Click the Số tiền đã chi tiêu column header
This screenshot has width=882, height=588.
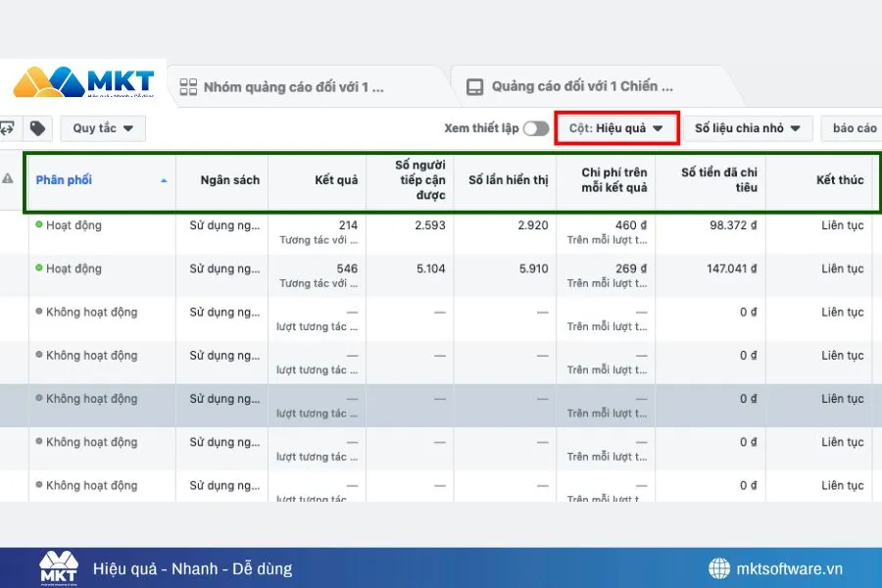click(718, 180)
